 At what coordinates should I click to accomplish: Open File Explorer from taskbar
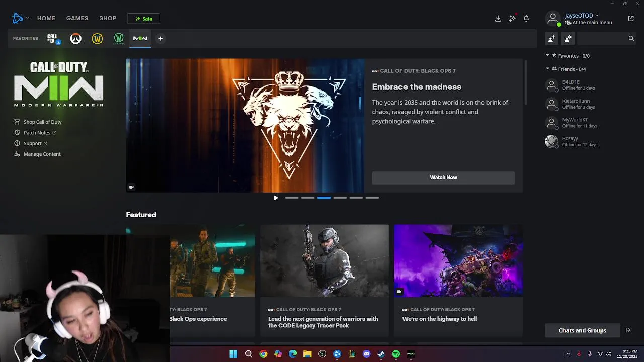(307, 354)
